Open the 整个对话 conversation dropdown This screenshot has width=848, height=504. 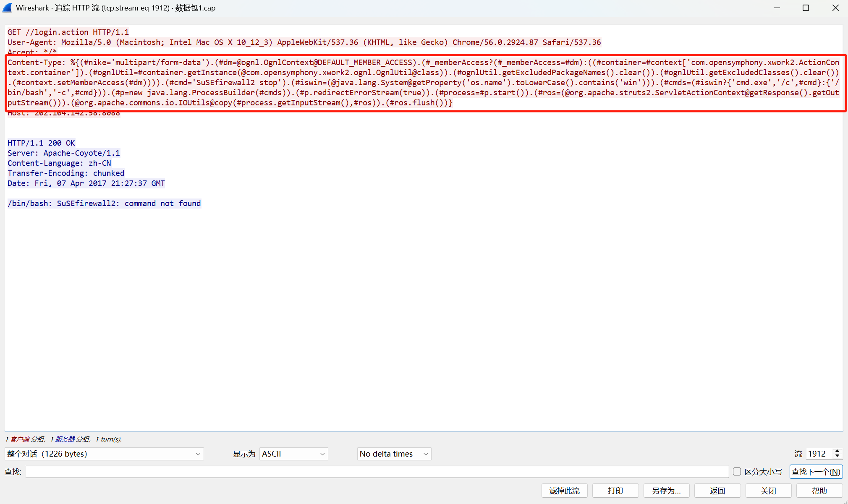tap(104, 454)
